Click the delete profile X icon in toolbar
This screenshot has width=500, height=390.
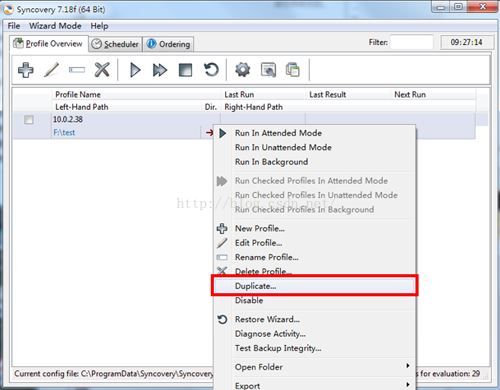pyautogui.click(x=102, y=70)
